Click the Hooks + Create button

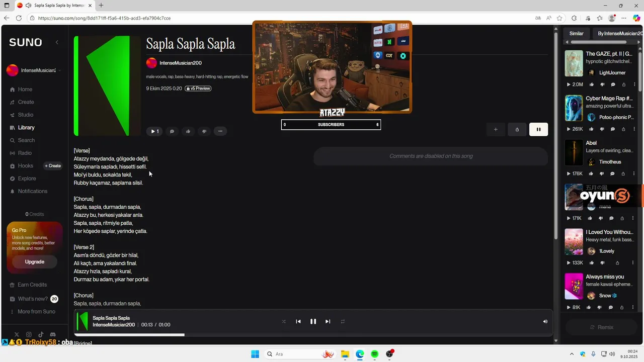pyautogui.click(x=53, y=166)
